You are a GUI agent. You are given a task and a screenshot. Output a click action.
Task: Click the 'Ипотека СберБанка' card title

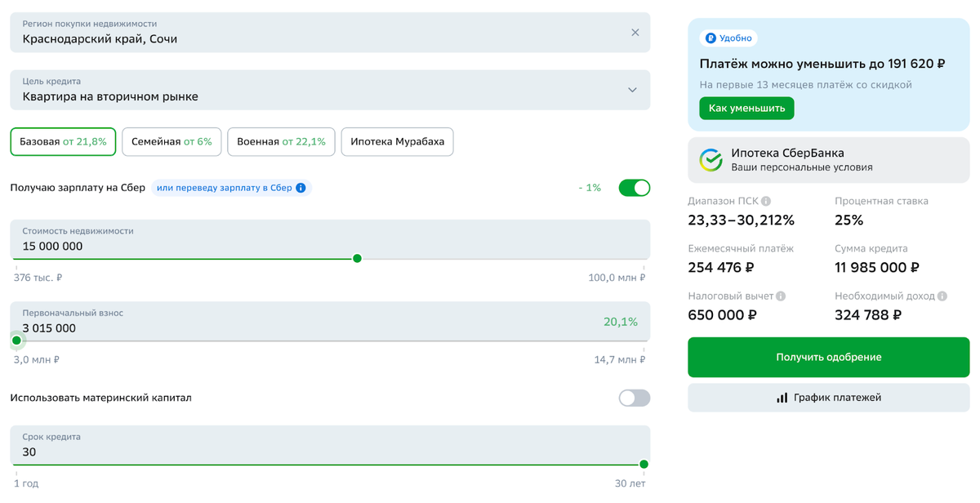coord(788,153)
